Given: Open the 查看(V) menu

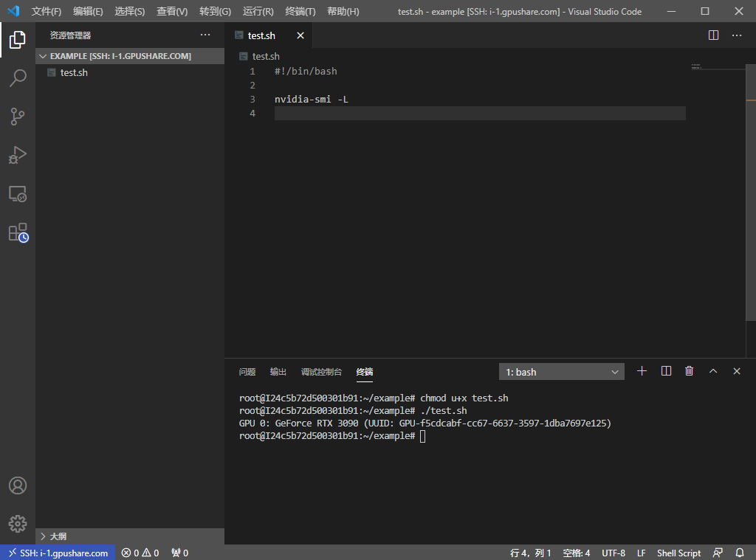Looking at the screenshot, I should pos(171,11).
